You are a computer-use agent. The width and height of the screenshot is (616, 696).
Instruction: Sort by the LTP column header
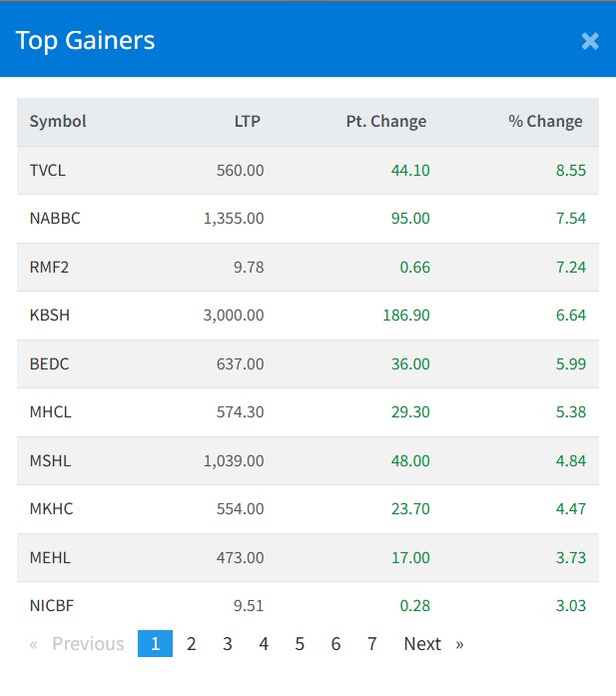(247, 122)
